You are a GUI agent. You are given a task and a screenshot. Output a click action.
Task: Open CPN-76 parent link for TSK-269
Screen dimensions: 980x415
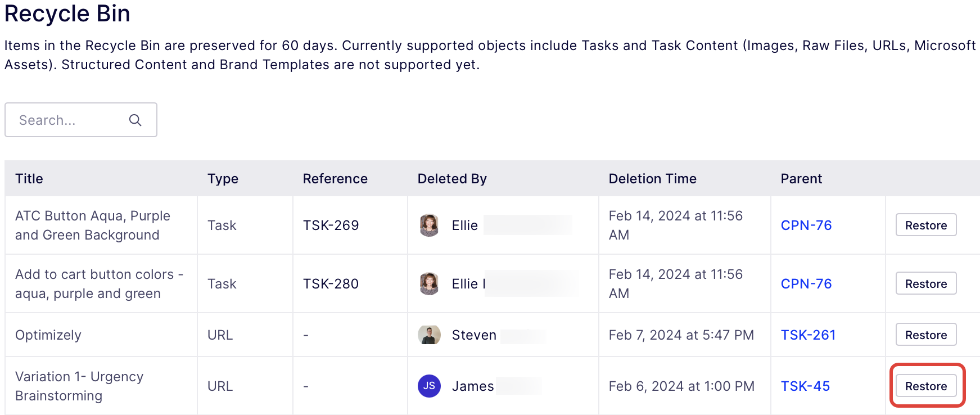pos(806,225)
